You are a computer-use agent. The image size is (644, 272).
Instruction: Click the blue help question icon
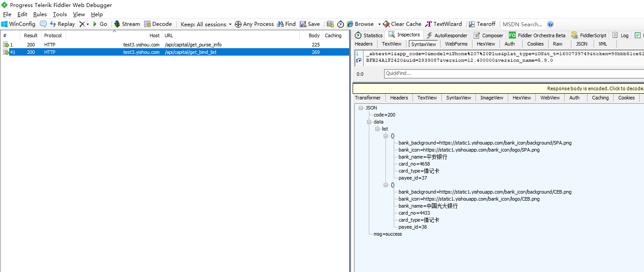pyautogui.click(x=550, y=24)
